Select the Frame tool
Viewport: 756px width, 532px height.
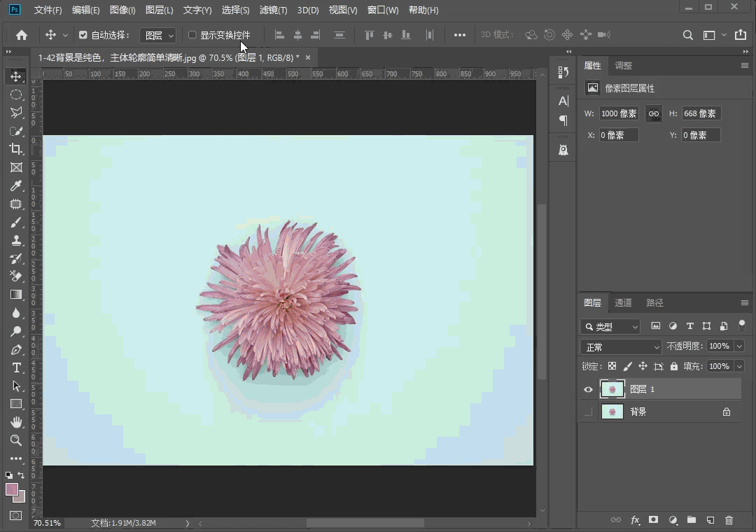[16, 167]
